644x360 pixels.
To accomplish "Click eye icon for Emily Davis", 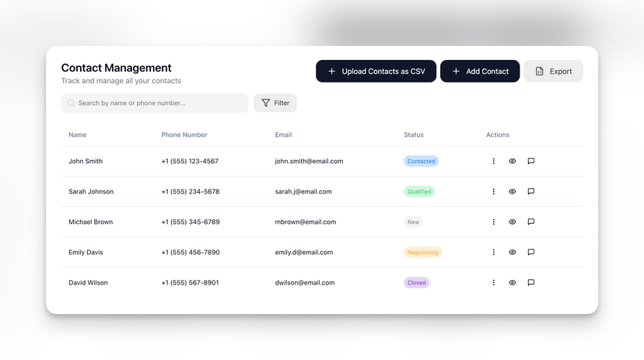I will coord(512,252).
